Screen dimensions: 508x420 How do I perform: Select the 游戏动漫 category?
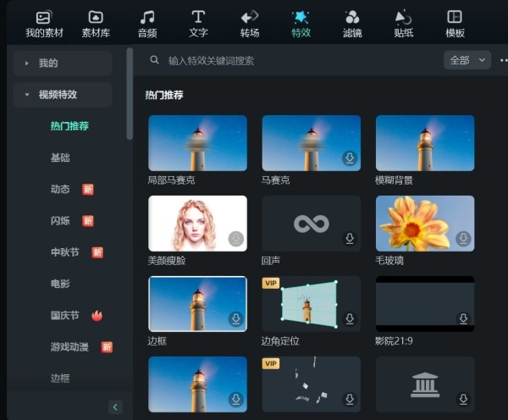pos(69,347)
